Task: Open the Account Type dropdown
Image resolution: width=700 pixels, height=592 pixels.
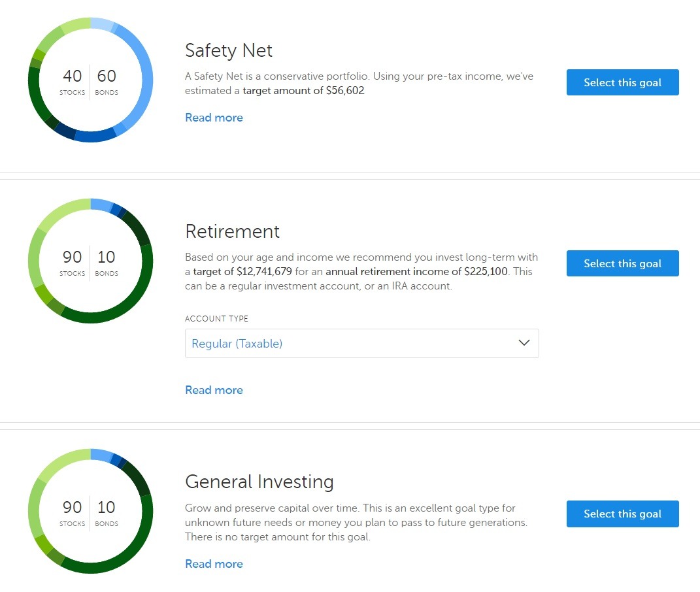Action: [361, 343]
